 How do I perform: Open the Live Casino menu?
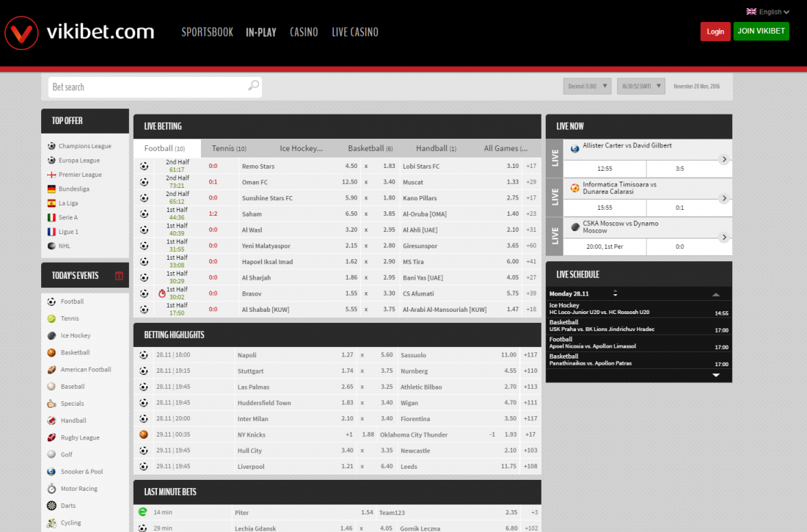tap(355, 32)
